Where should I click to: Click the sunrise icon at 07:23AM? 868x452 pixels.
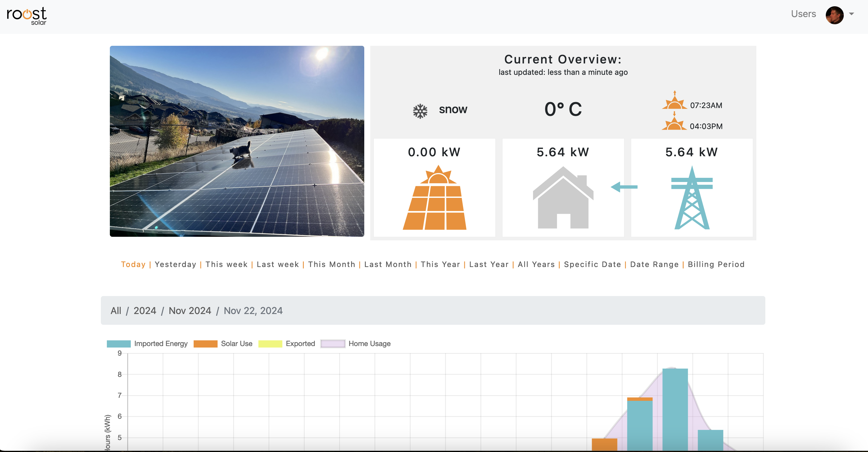(674, 100)
